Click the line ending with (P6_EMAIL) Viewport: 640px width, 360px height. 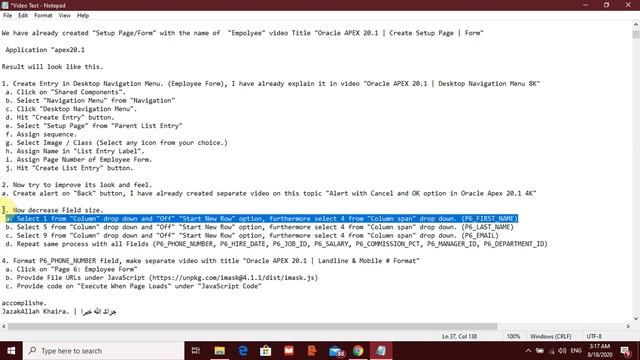coord(252,236)
